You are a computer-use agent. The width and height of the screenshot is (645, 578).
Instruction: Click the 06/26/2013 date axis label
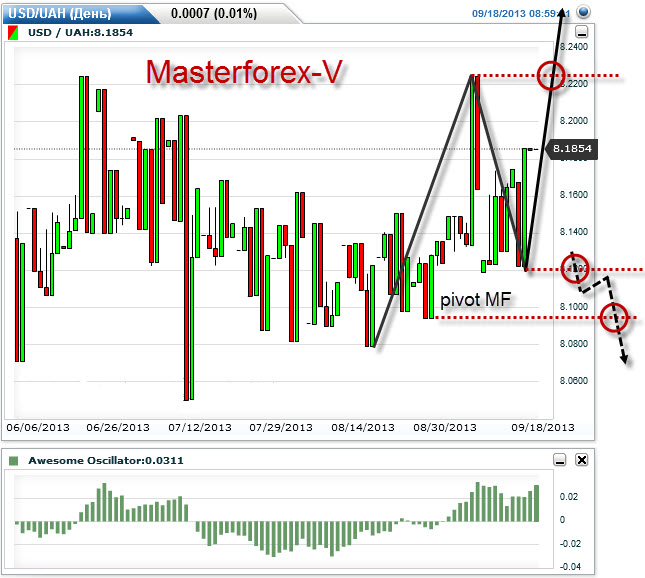[x=118, y=428]
